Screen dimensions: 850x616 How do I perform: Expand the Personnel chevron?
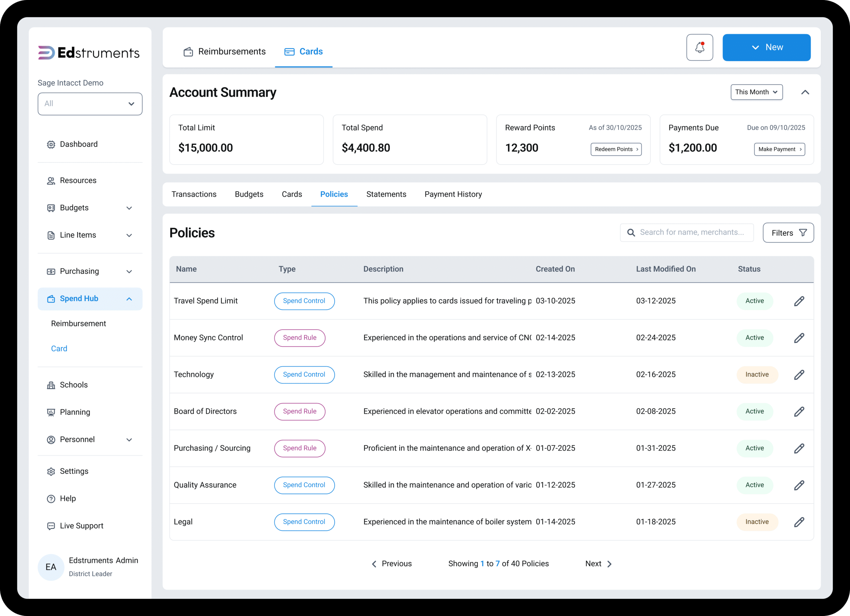129,439
